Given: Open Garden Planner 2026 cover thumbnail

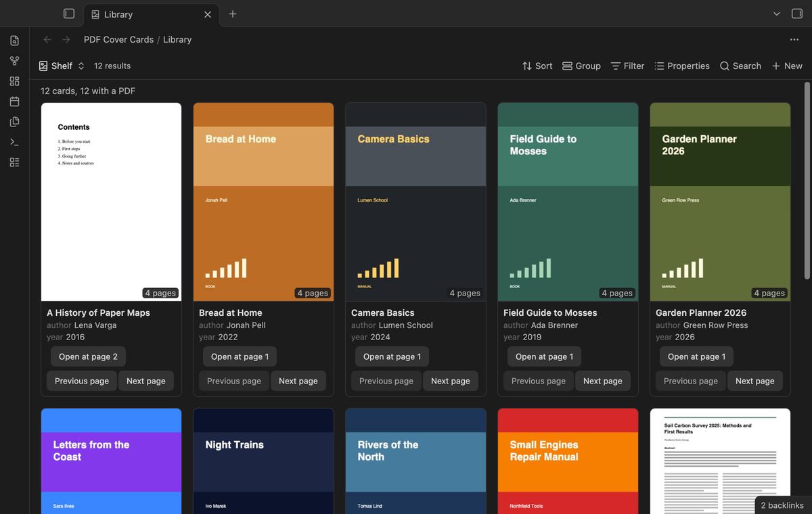Looking at the screenshot, I should [720, 202].
